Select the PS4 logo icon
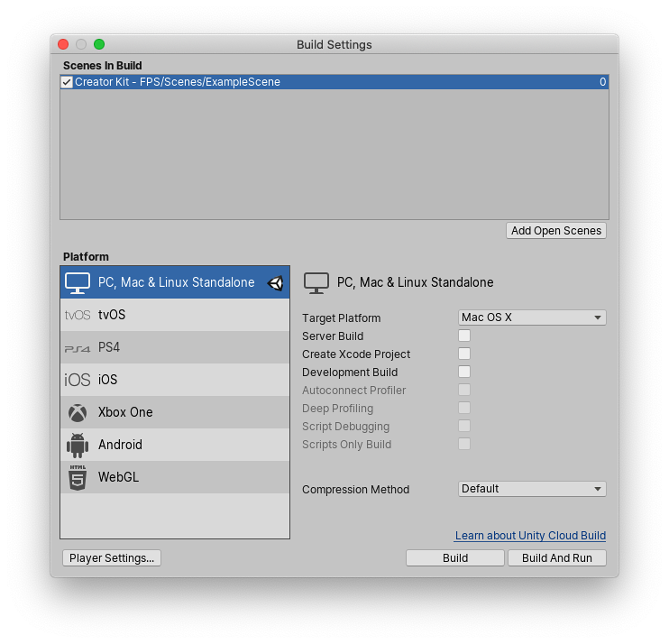Viewport: 669px width, 644px height. point(77,348)
